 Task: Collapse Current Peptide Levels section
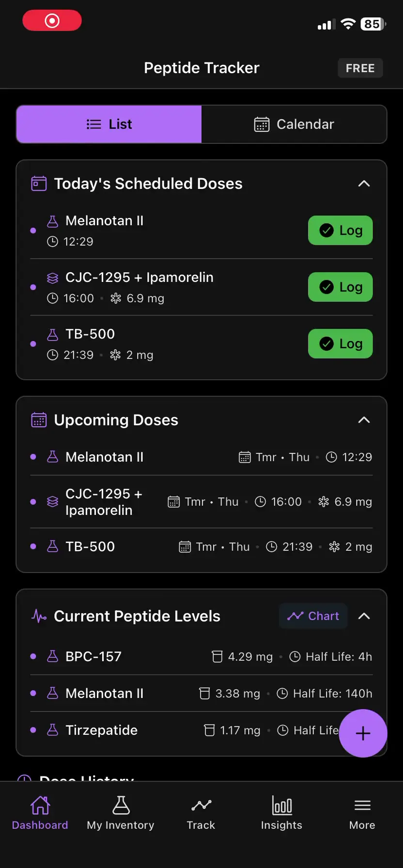364,616
